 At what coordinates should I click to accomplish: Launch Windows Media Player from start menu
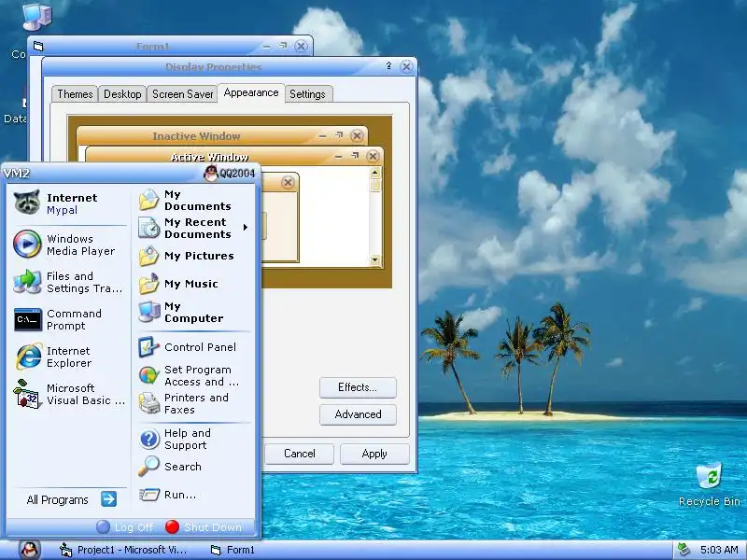coord(66,245)
